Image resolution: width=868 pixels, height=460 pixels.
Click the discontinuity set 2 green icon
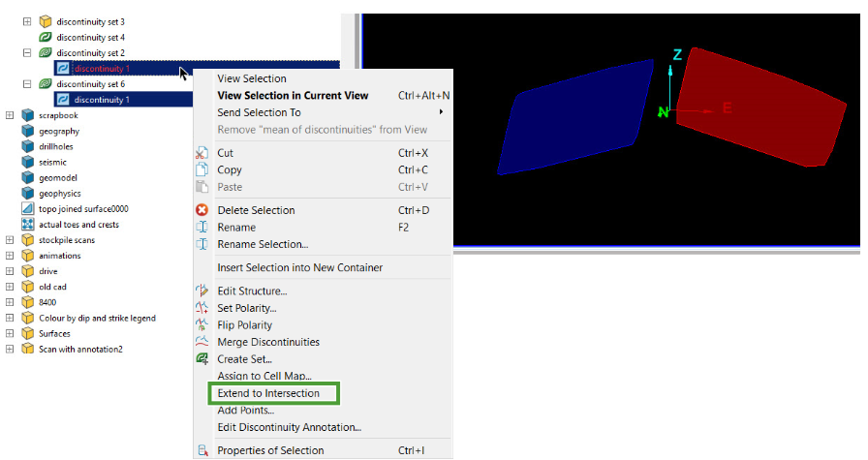click(46, 52)
